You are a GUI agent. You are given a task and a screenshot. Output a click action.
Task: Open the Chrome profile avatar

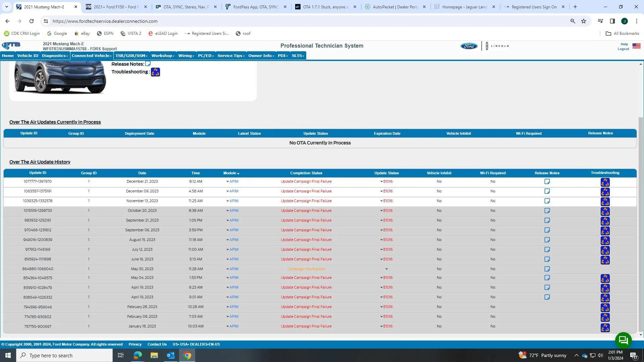pyautogui.click(x=625, y=21)
